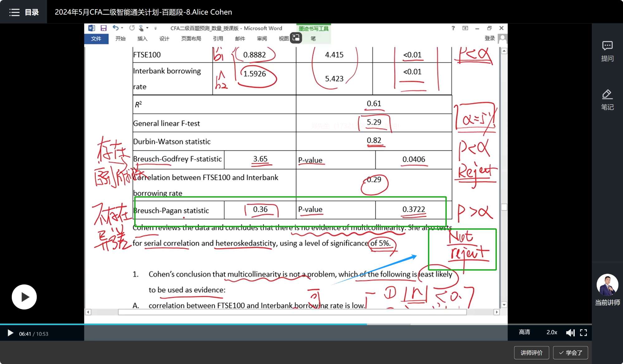623x364 pixels.
Task: Expand the Undo arrow dropdown in Word
Action: click(x=122, y=28)
